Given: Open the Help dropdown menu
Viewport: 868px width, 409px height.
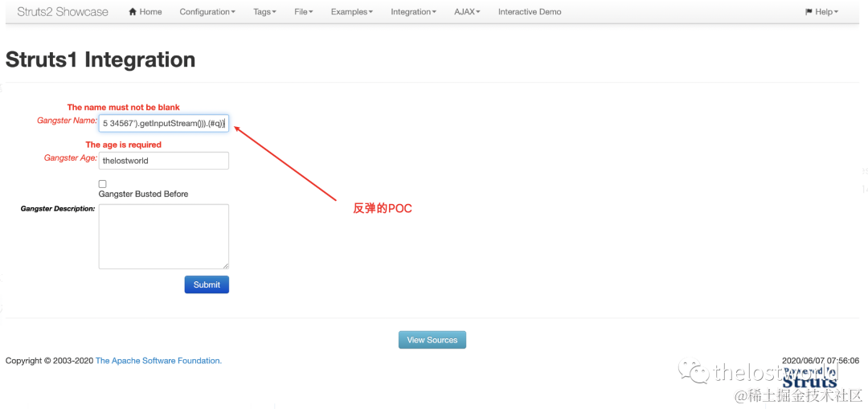Looking at the screenshot, I should tap(821, 11).
